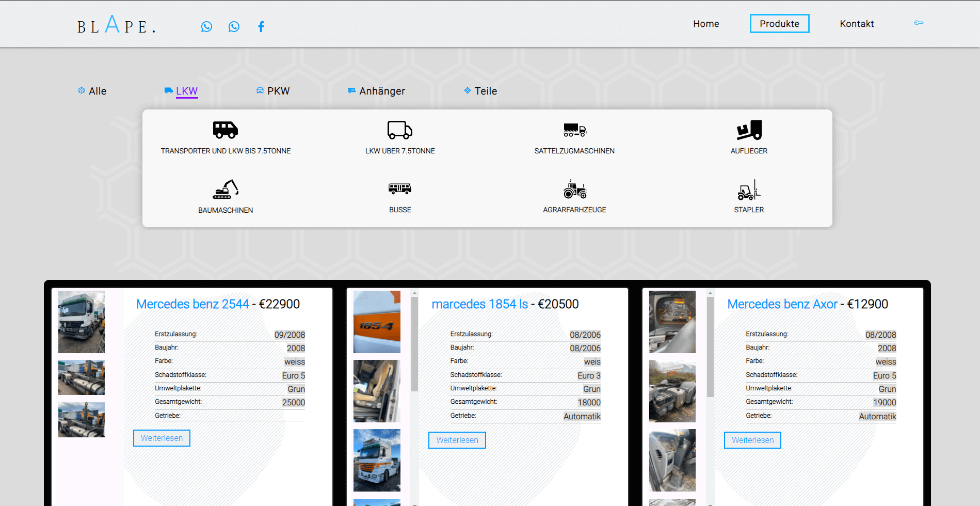Click Weiterlesen for Mercedes benz 2544

[162, 438]
